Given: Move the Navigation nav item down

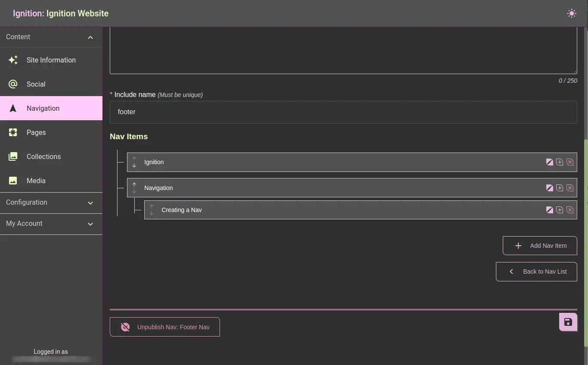Looking at the screenshot, I should tap(134, 191).
